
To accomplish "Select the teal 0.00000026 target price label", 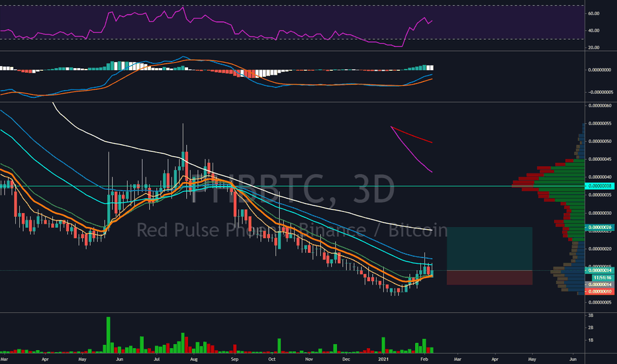I will (x=600, y=228).
